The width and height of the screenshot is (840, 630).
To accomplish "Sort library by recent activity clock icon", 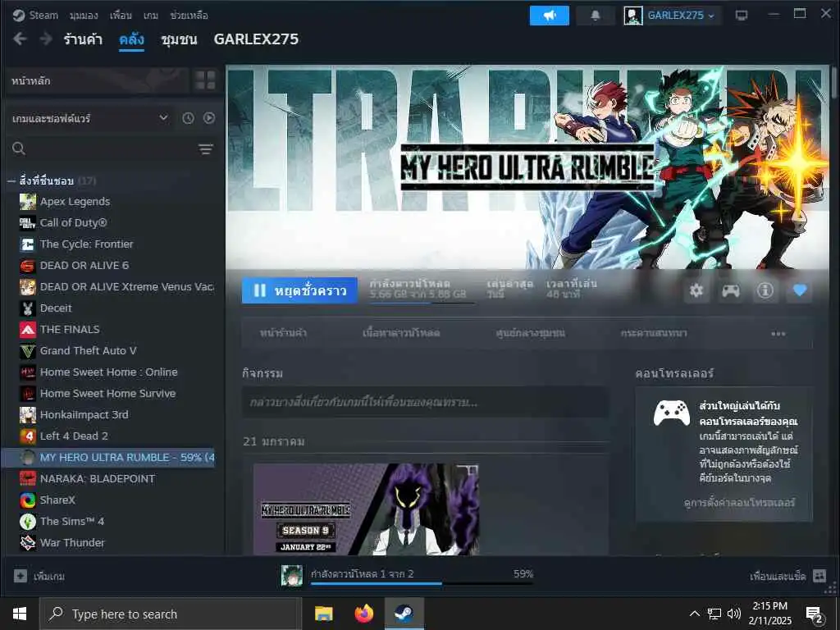I will (188, 118).
